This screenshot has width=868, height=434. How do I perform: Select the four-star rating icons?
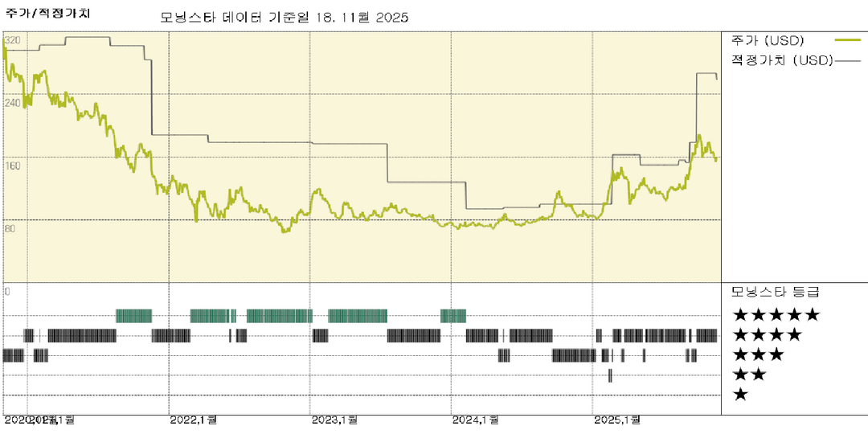pyautogui.click(x=767, y=334)
